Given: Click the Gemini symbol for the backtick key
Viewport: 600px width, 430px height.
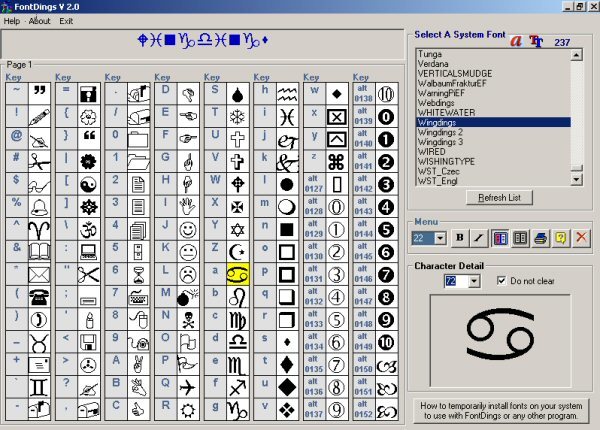Looking at the screenshot, I should (39, 387).
